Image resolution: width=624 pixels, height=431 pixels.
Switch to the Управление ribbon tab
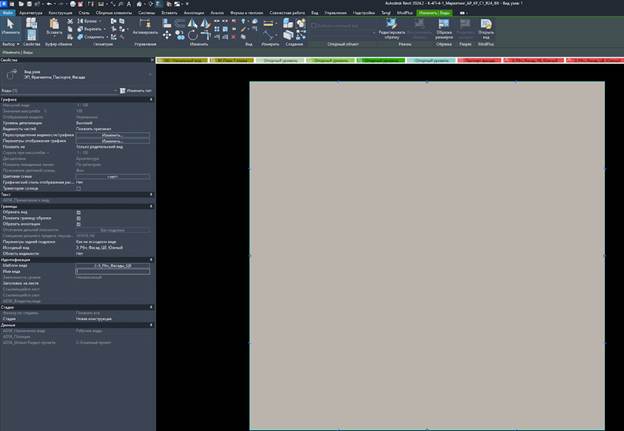[x=335, y=13]
